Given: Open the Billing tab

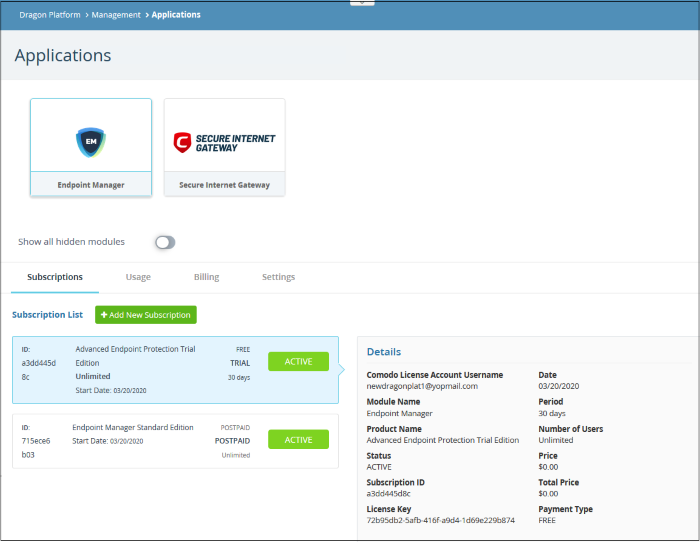Looking at the screenshot, I should 206,277.
